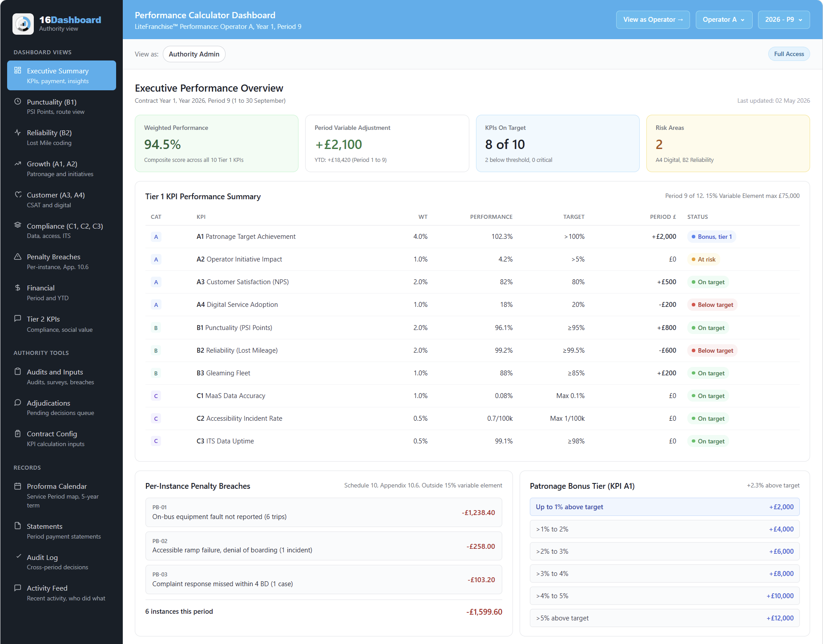Click the Penalty Breaches warning triangle icon

[18, 257]
